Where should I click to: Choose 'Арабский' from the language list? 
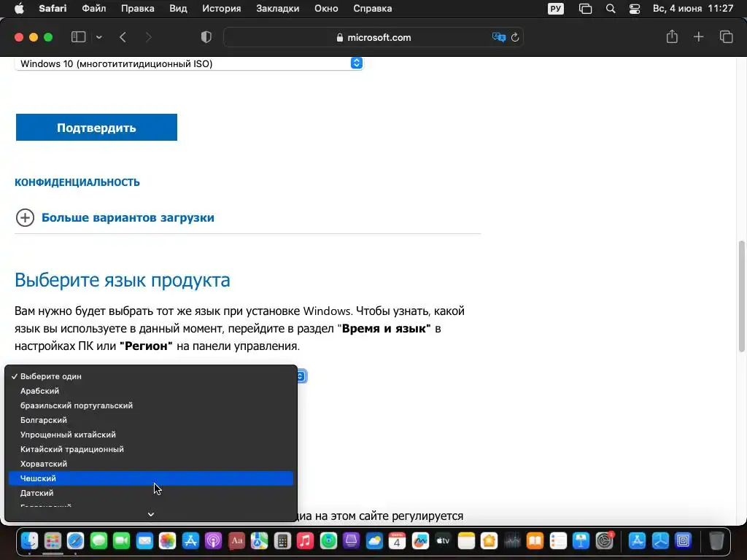(x=151, y=391)
